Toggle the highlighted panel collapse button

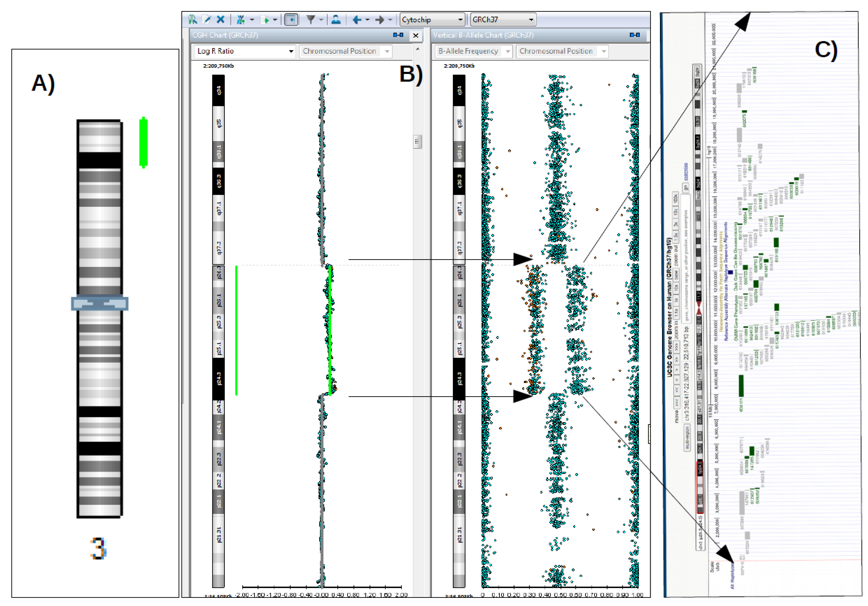click(x=291, y=19)
